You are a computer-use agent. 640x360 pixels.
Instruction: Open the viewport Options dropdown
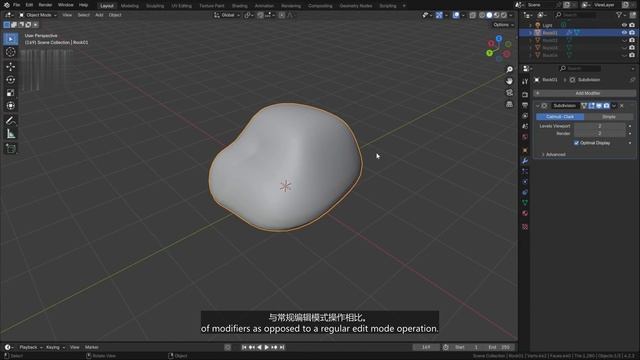tap(503, 25)
